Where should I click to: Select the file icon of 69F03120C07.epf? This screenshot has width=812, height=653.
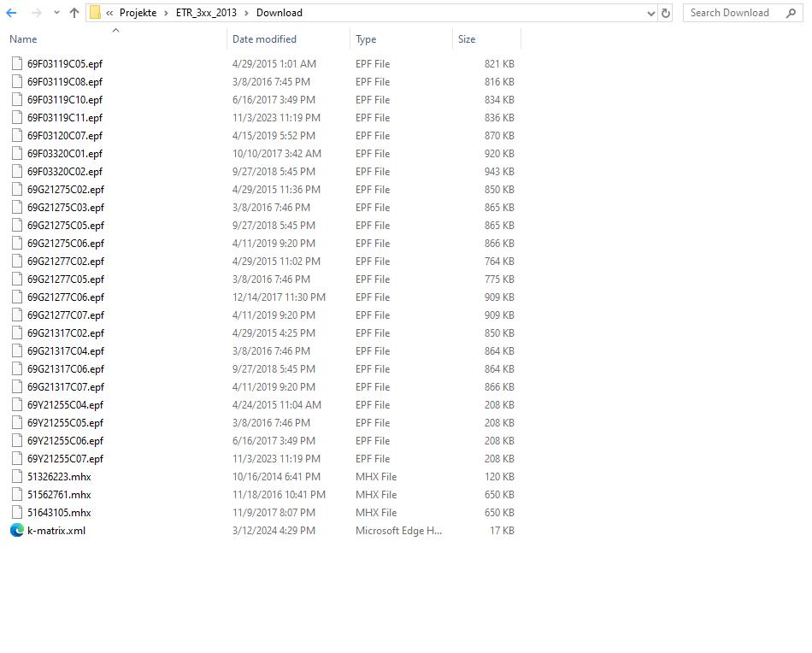(x=17, y=136)
